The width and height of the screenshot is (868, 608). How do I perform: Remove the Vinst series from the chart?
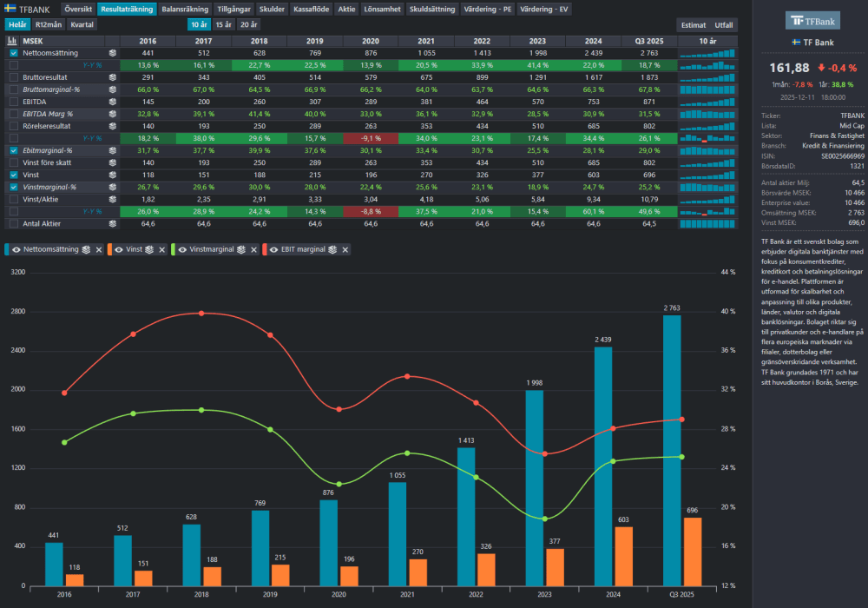161,250
